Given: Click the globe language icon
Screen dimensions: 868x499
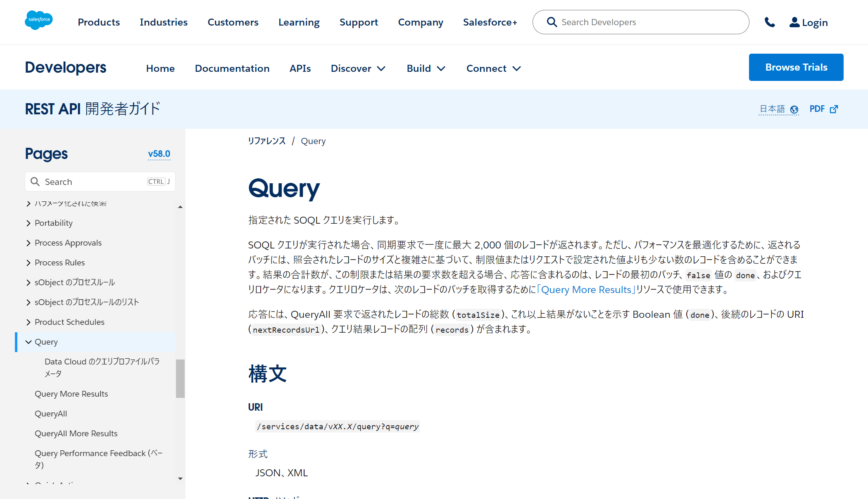Looking at the screenshot, I should (794, 109).
